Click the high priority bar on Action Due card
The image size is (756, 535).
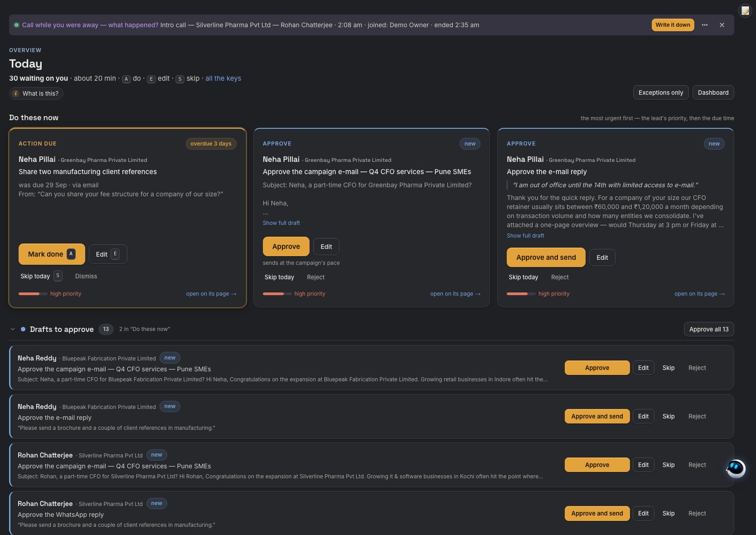point(33,294)
